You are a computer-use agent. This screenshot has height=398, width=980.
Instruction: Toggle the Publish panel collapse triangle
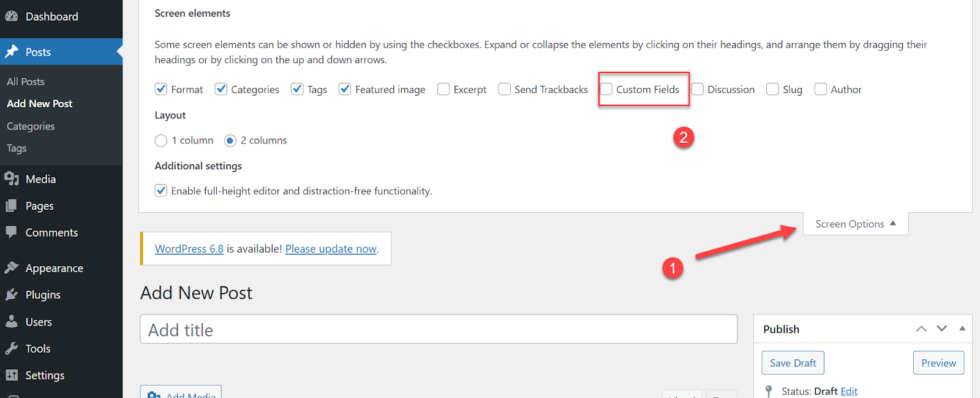[x=962, y=329]
